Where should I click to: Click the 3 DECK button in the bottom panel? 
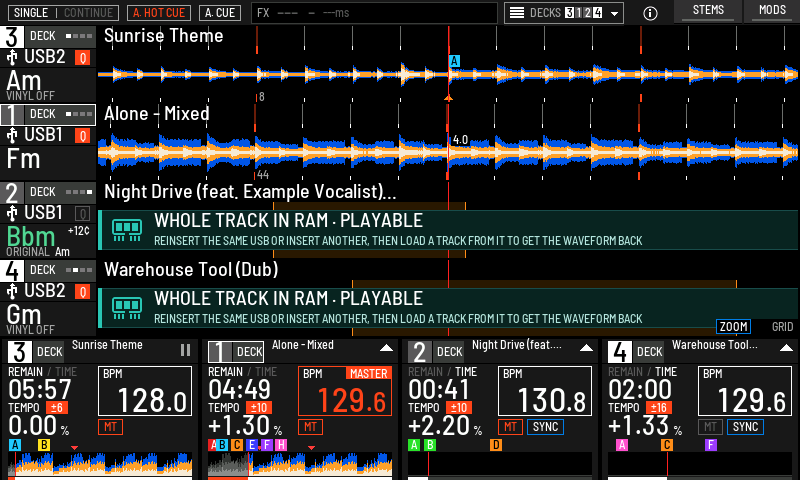coord(36,352)
